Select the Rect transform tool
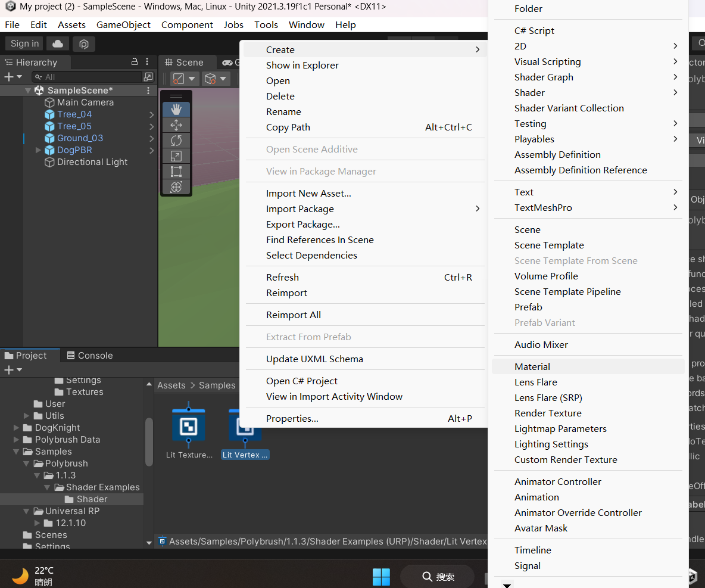The image size is (705, 588). [176, 172]
